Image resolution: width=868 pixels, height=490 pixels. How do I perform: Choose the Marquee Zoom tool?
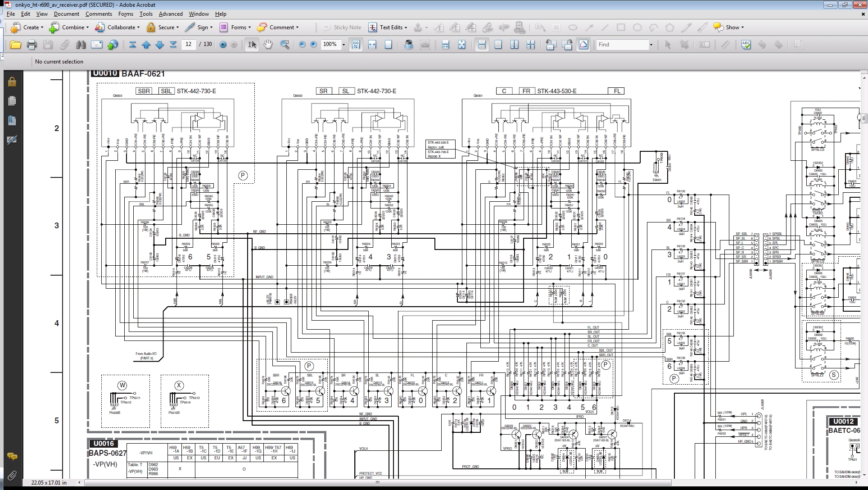(x=285, y=45)
